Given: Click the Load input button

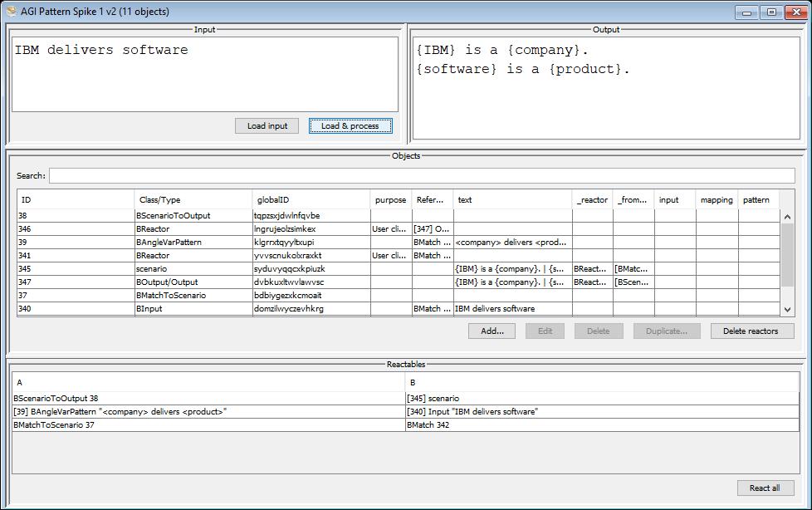Looking at the screenshot, I should point(267,126).
